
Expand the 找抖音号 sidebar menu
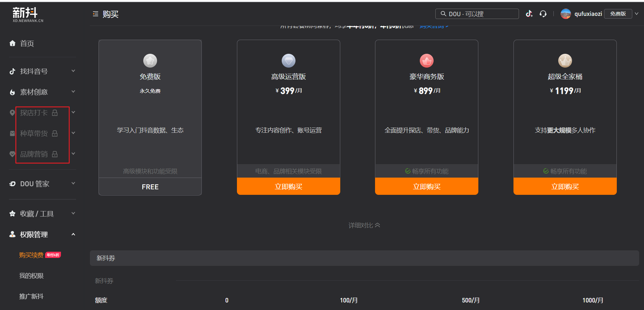tap(42, 71)
